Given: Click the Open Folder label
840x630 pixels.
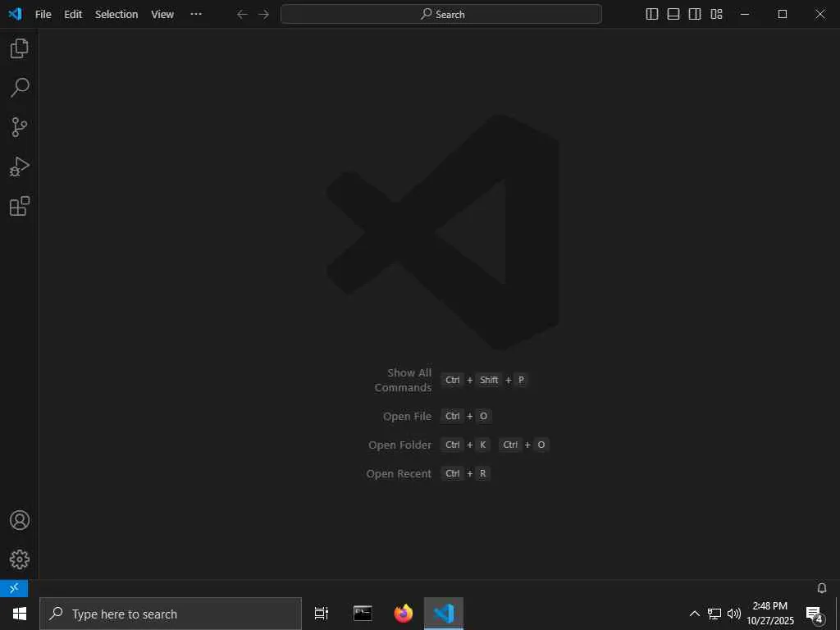Looking at the screenshot, I should (399, 445).
